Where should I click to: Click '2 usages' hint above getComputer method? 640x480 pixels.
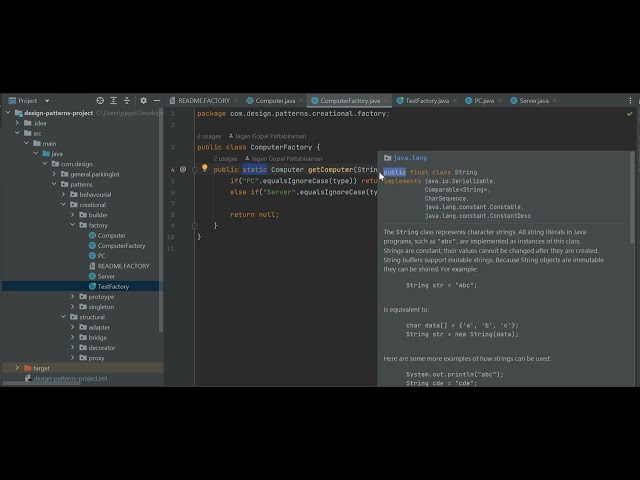225,158
